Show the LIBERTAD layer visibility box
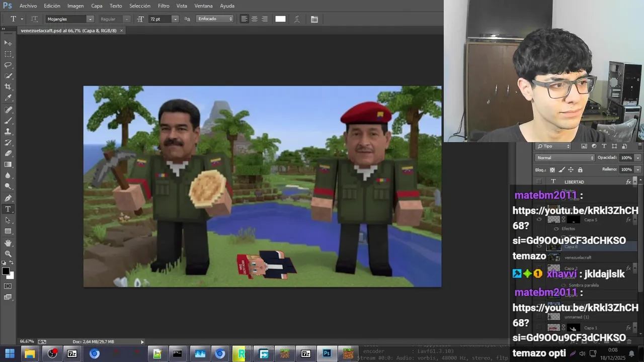 539,182
